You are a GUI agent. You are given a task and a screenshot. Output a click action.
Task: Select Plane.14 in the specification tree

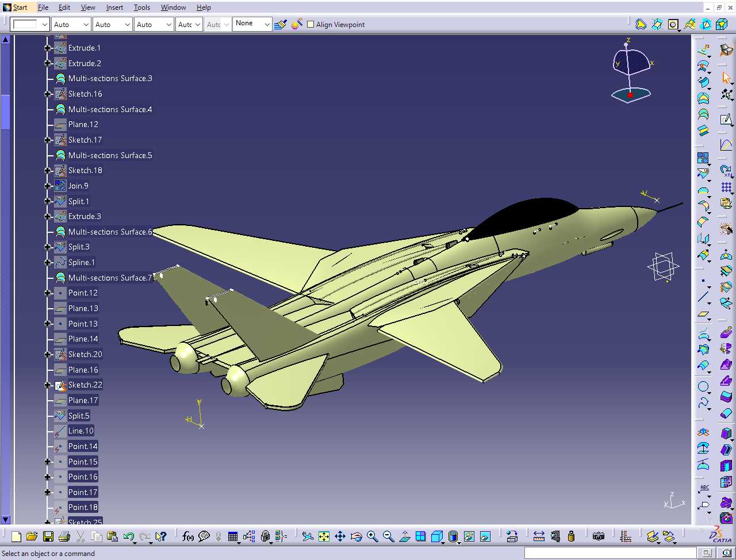[83, 339]
